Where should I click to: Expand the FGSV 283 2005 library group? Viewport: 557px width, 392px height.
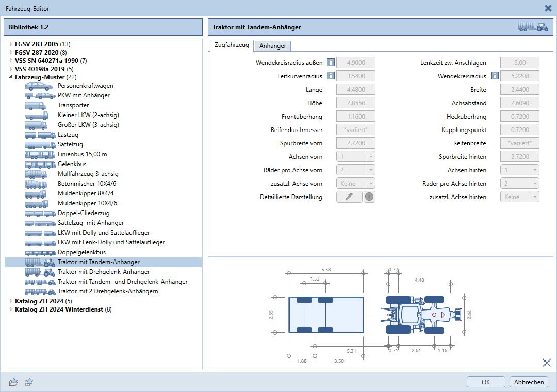[x=11, y=44]
